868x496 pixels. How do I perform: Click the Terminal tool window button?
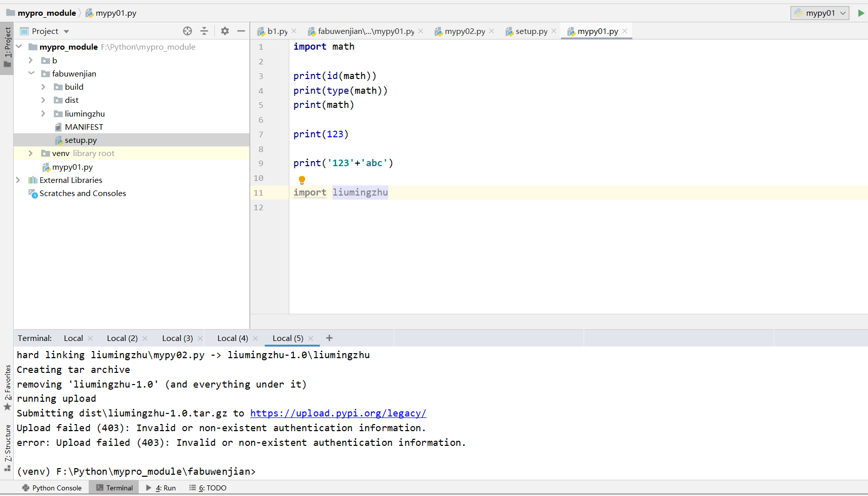point(115,488)
